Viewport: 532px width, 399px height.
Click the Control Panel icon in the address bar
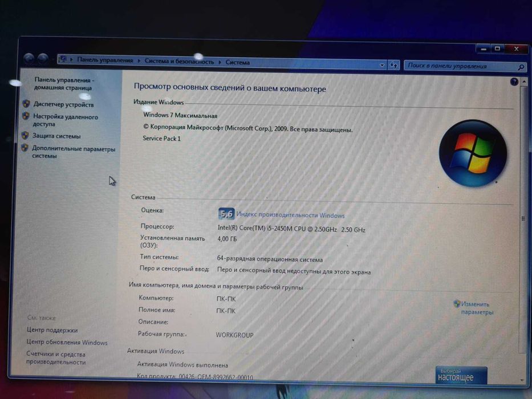(x=63, y=59)
